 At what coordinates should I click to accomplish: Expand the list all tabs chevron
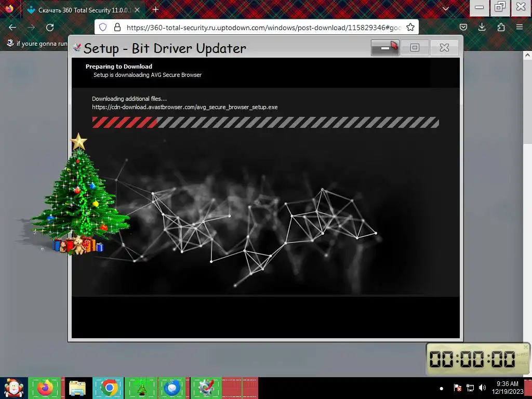point(446,9)
